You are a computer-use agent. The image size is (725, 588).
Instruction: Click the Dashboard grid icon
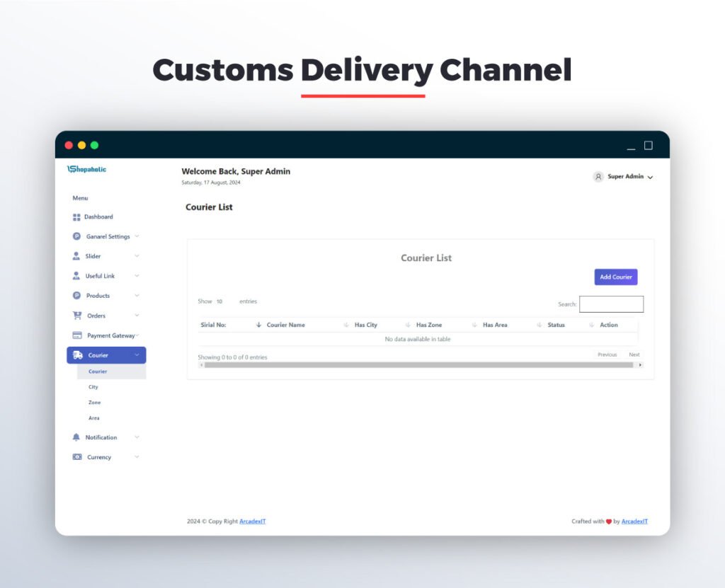click(76, 217)
